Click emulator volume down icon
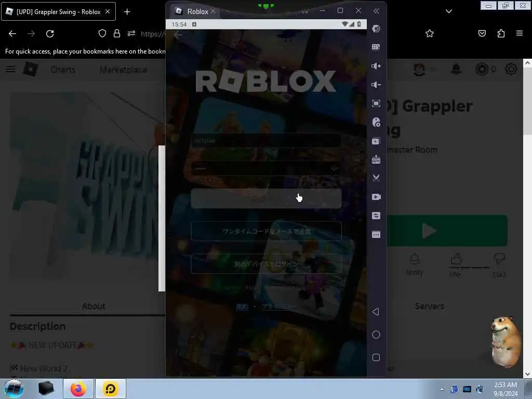The height and width of the screenshot is (399, 532). (x=376, y=85)
